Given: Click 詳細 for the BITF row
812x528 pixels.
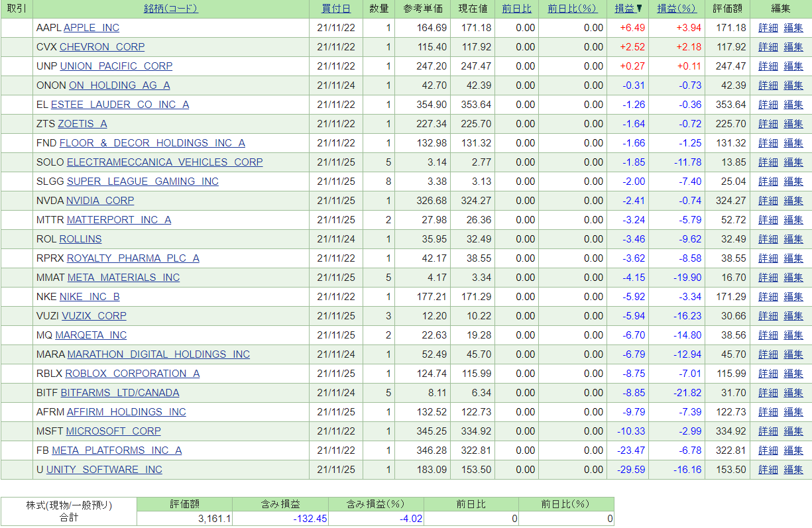Looking at the screenshot, I should tap(768, 393).
